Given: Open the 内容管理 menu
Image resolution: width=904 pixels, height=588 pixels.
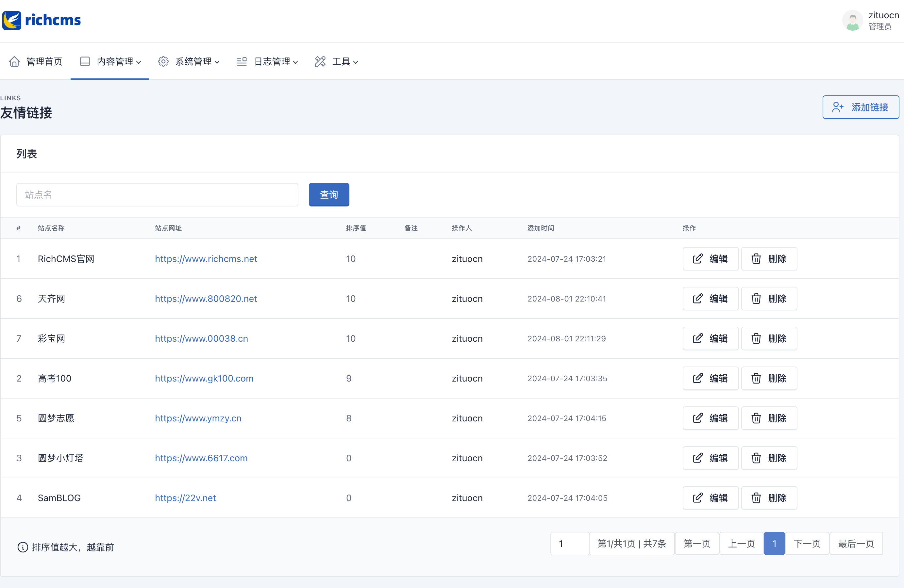Looking at the screenshot, I should click(x=110, y=61).
